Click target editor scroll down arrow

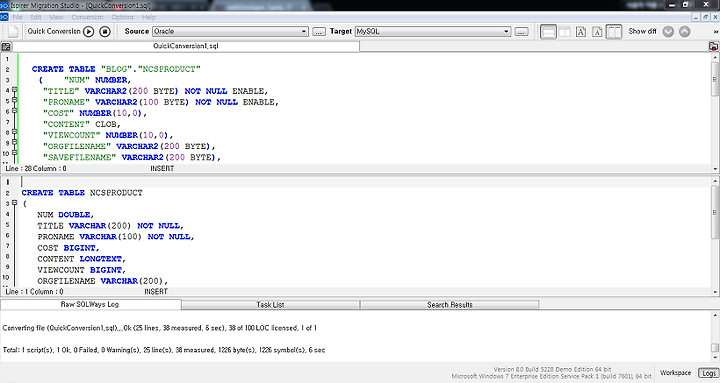tap(715, 292)
